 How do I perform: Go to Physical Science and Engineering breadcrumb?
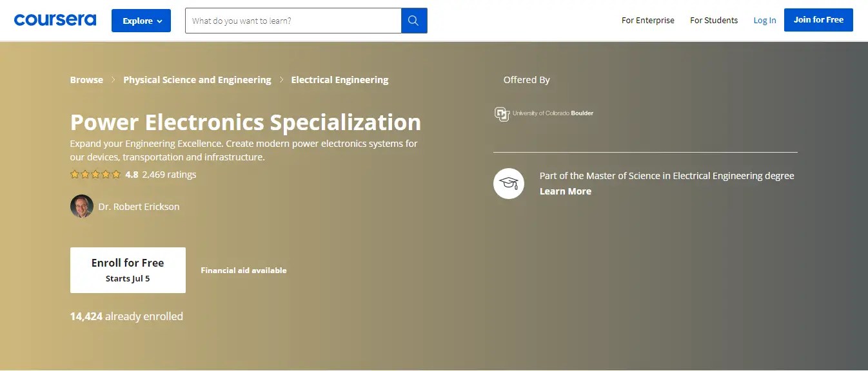197,80
